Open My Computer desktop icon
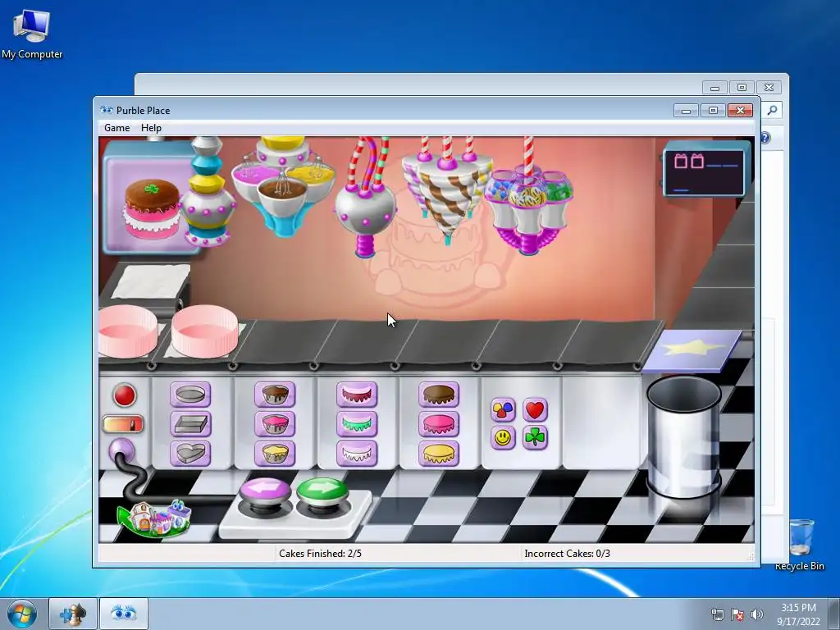This screenshot has width=840, height=630. tap(32, 33)
